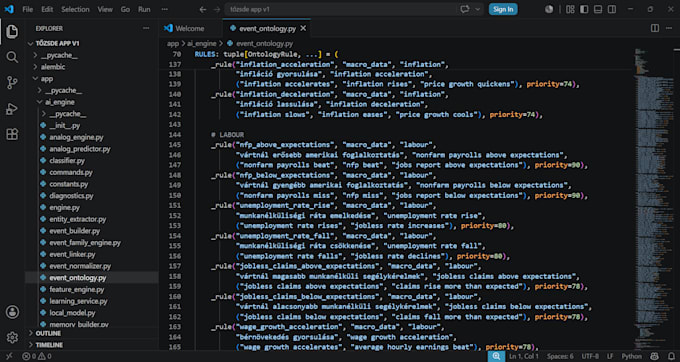
Task: Click Spaces: 6 indentation setting
Action: click(x=560, y=356)
